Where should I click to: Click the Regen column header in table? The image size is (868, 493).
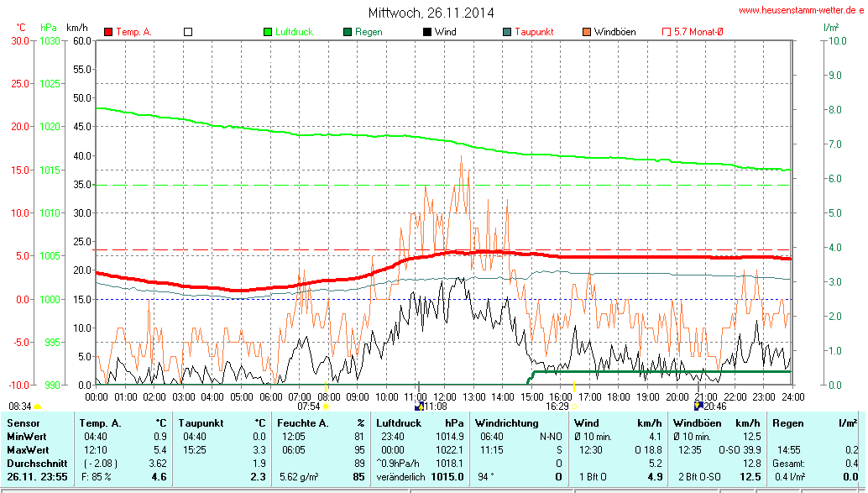pos(787,423)
